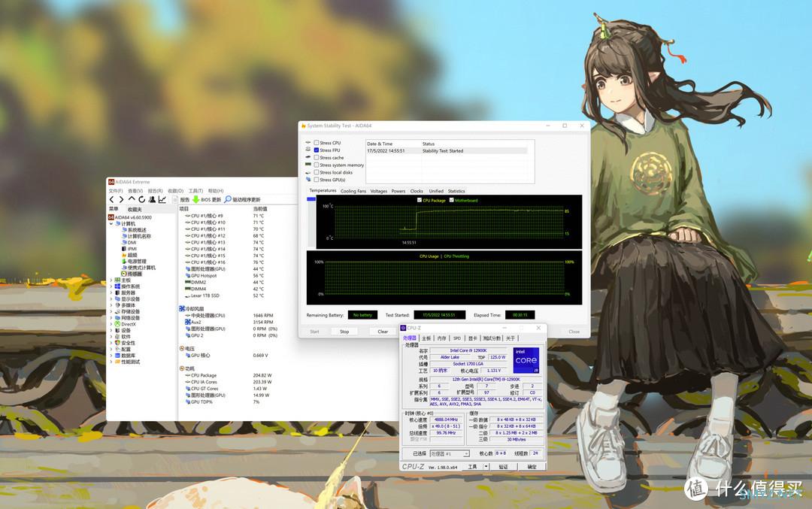Click the 确定 button in CPU-Z
The image size is (812, 509).
pos(532,467)
